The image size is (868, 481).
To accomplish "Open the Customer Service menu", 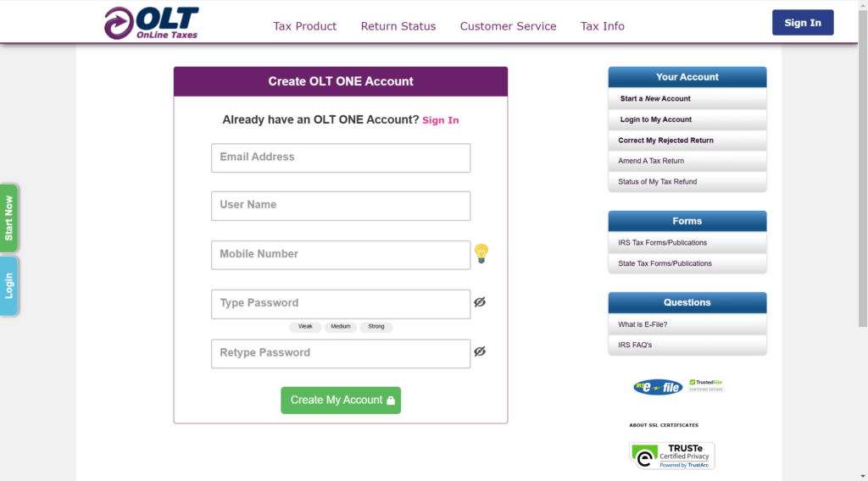I will [x=508, y=26].
